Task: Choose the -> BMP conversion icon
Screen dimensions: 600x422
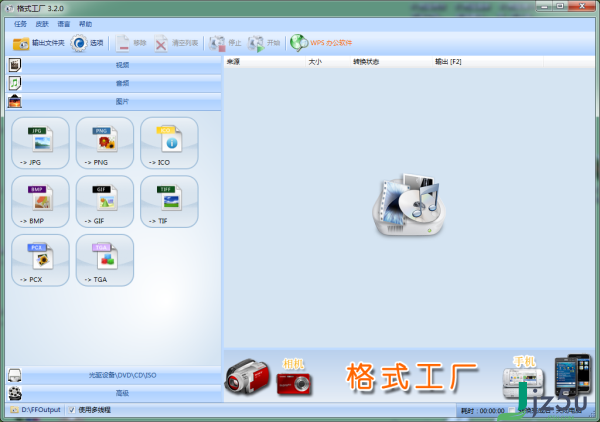Action: [41, 202]
